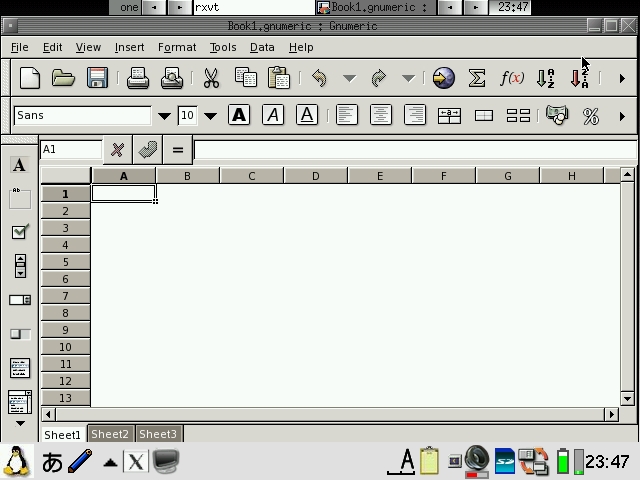Click the Paste clipboard icon
This screenshot has height=480, width=640.
(279, 78)
